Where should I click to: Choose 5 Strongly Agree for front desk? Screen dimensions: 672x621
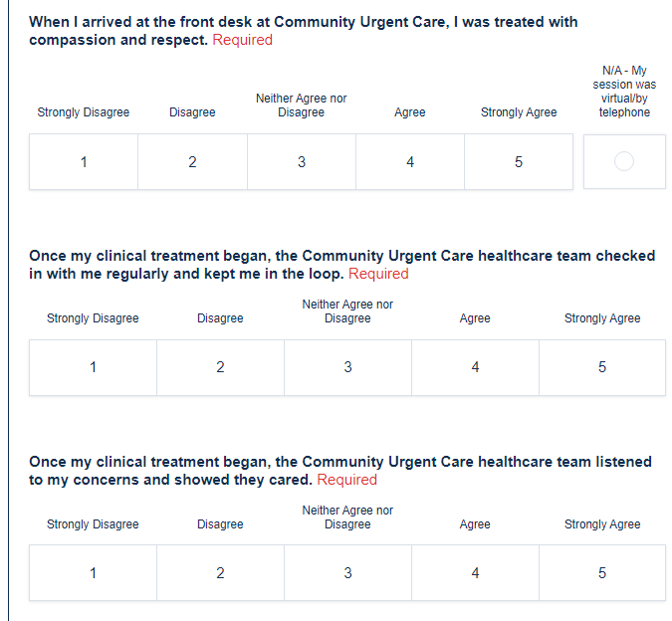point(519,162)
